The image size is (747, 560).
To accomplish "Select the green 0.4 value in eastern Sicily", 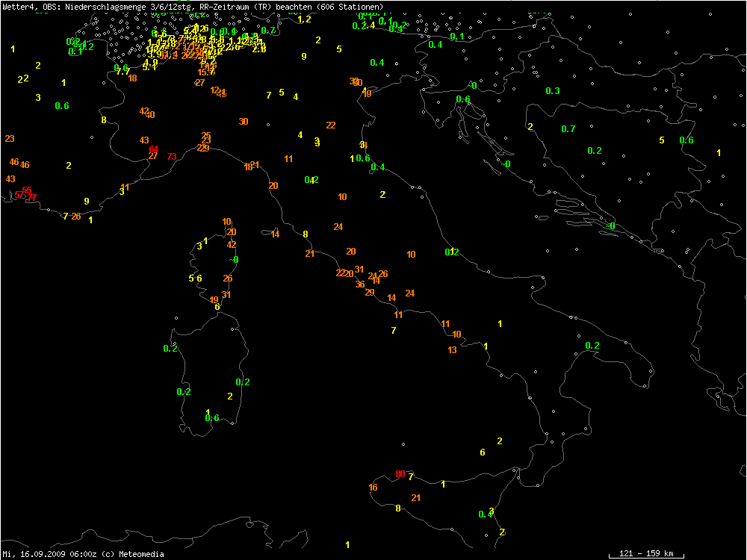I will [485, 514].
